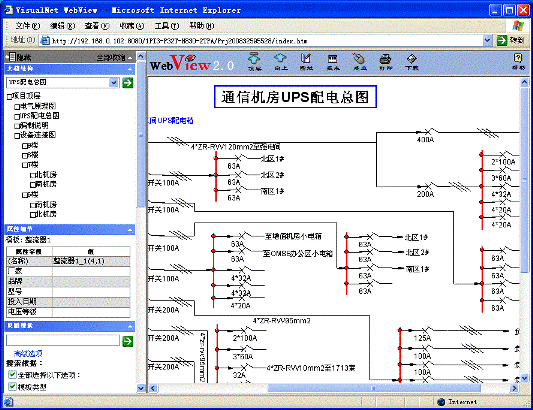Click 至CMSS办公区小电箱 label in diagram

pyautogui.click(x=298, y=253)
